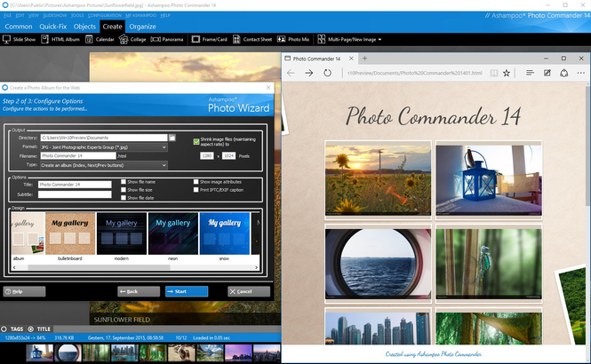Screen dimensions: 591x364
Task: Go back in the browser window
Action: click(291, 73)
